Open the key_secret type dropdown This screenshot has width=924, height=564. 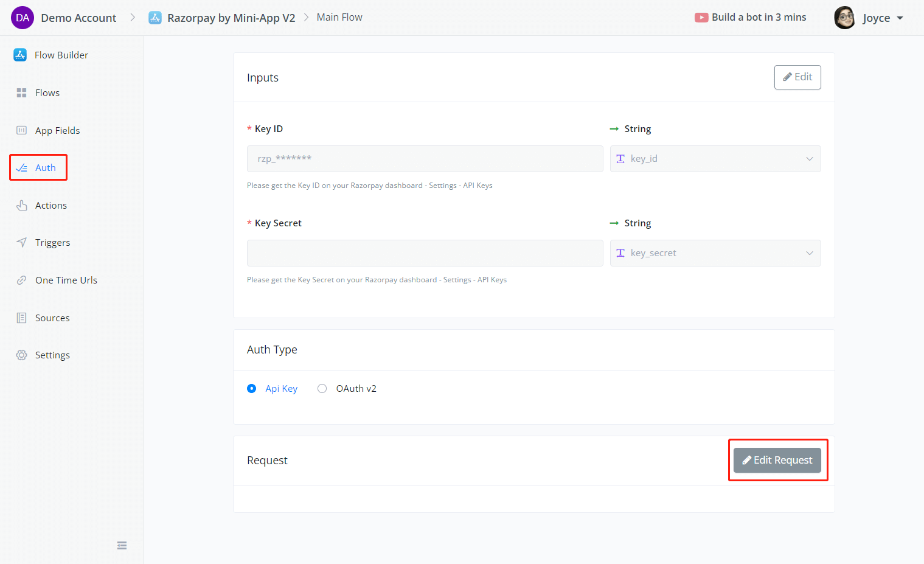715,253
